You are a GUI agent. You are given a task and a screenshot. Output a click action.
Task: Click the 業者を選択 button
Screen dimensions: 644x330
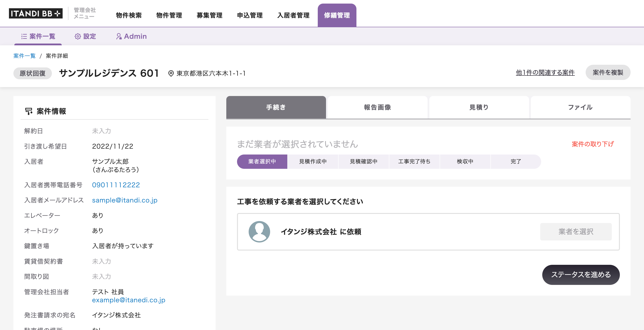coord(576,232)
